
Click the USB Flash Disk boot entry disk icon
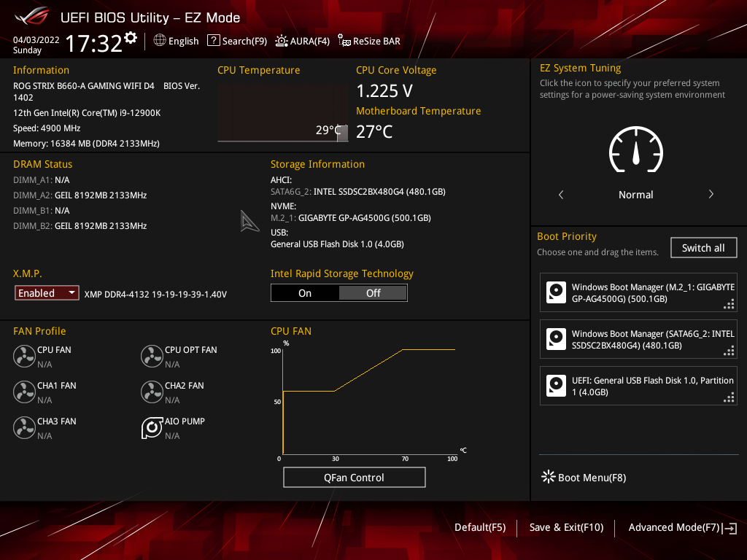click(x=556, y=386)
